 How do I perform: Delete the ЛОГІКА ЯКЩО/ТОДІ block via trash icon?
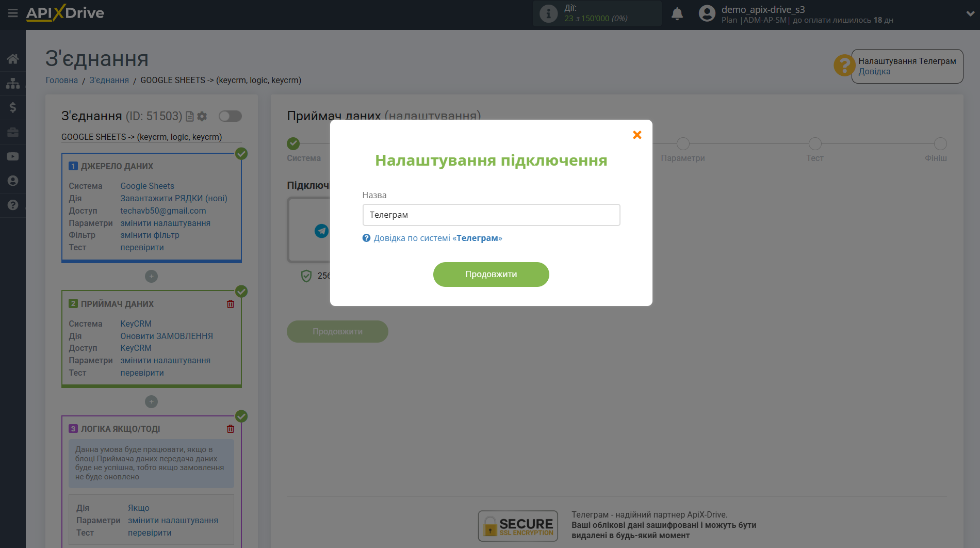231,429
